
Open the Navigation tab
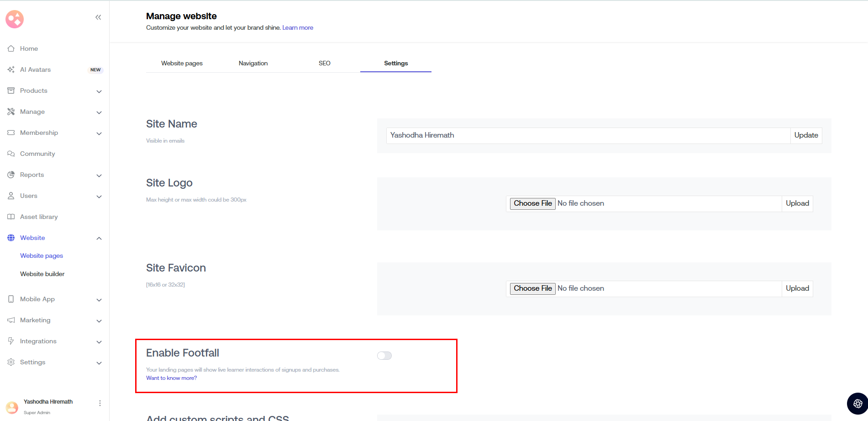point(253,63)
